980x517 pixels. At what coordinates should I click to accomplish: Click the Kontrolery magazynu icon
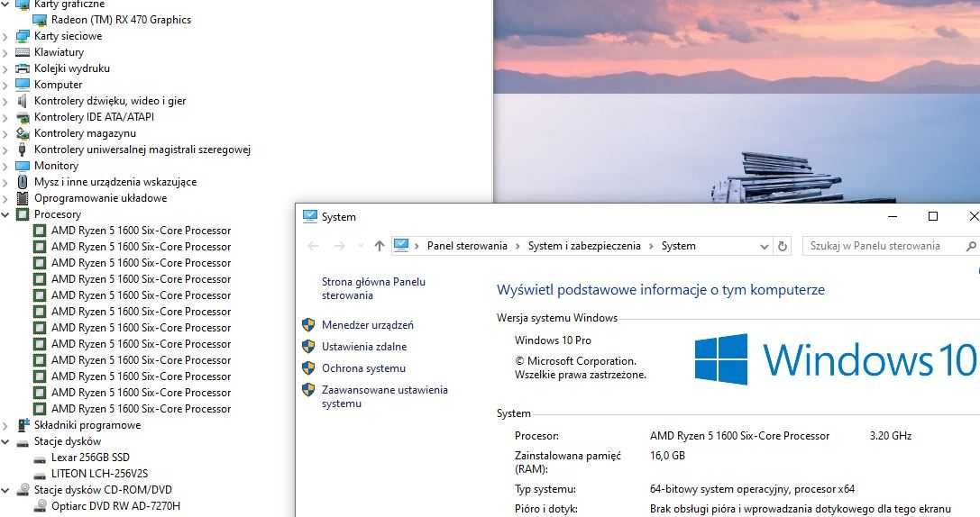point(23,133)
